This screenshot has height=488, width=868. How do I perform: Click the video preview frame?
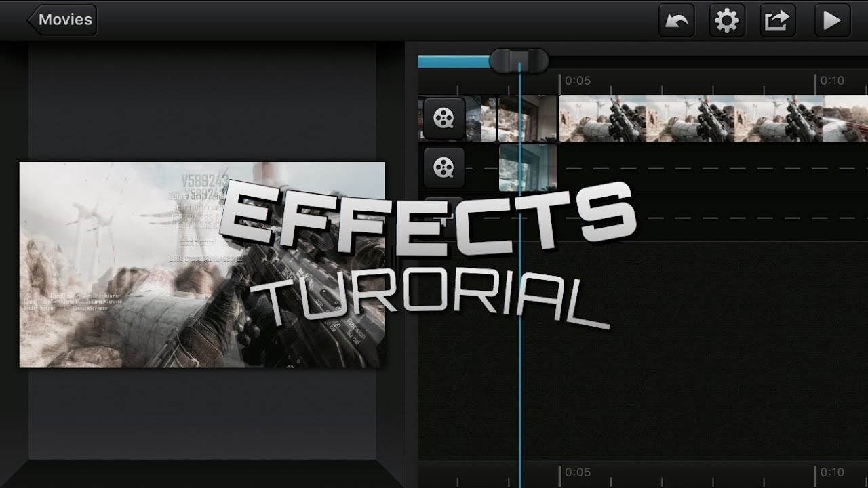pos(202,265)
